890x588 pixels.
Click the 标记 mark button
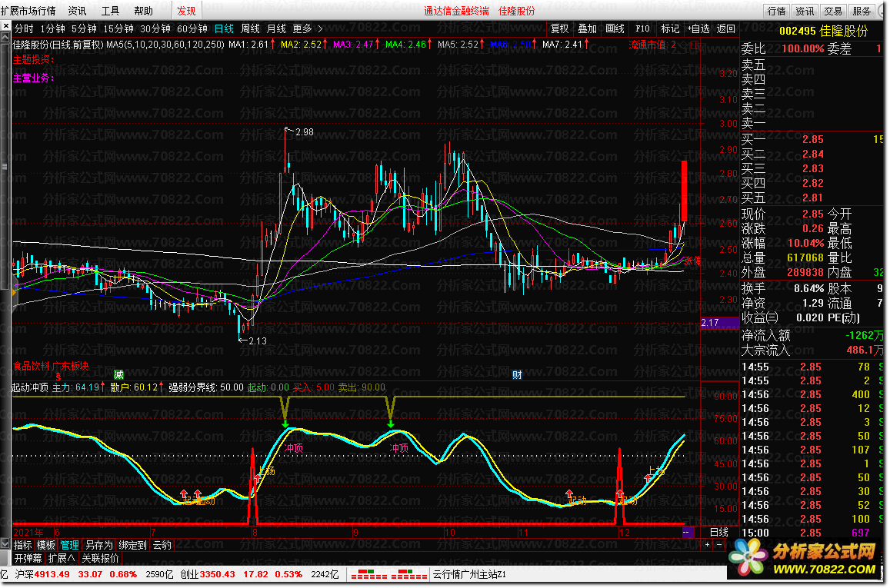pos(670,28)
